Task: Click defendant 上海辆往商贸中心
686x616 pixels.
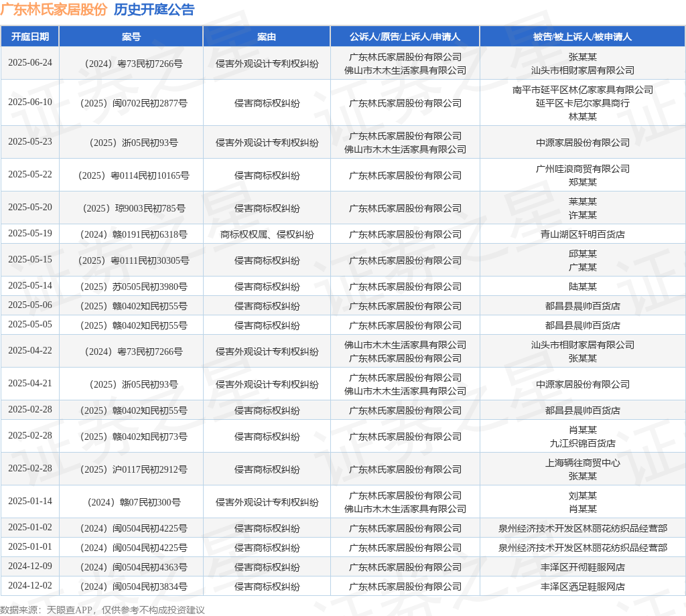Action: tap(582, 463)
